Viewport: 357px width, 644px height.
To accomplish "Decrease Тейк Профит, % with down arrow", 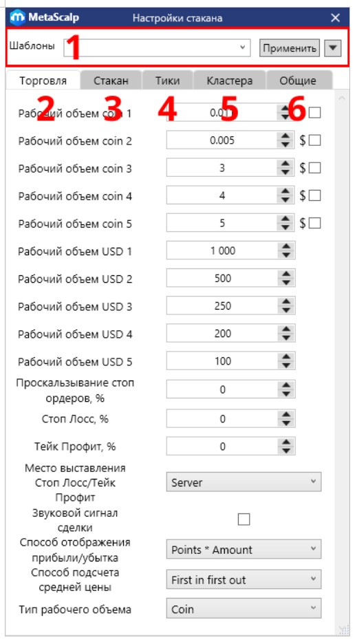I will point(286,450).
